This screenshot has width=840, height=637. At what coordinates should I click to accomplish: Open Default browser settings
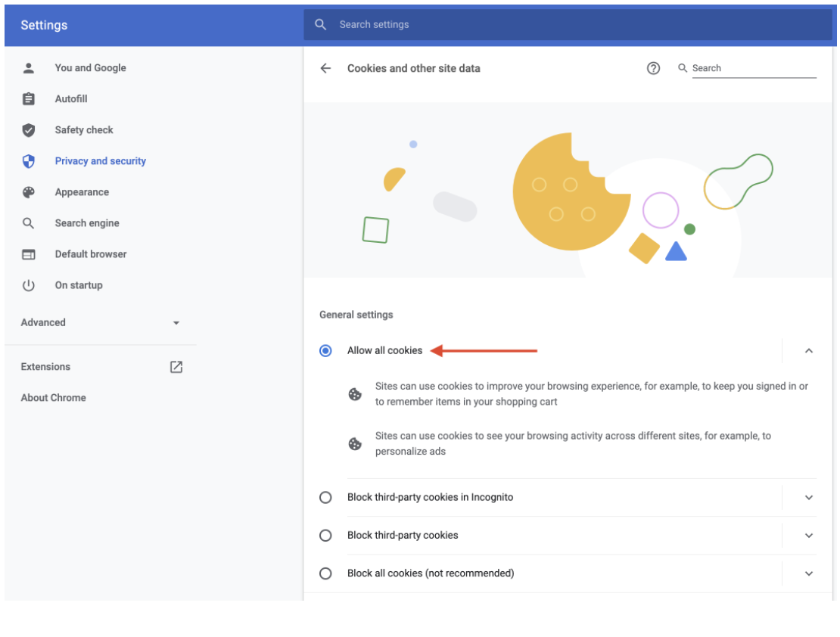(x=91, y=254)
